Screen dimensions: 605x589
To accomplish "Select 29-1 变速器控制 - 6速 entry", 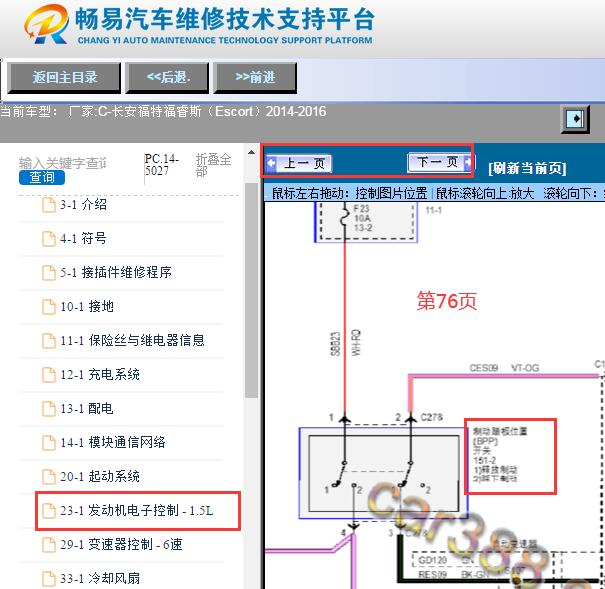I will pyautogui.click(x=122, y=544).
